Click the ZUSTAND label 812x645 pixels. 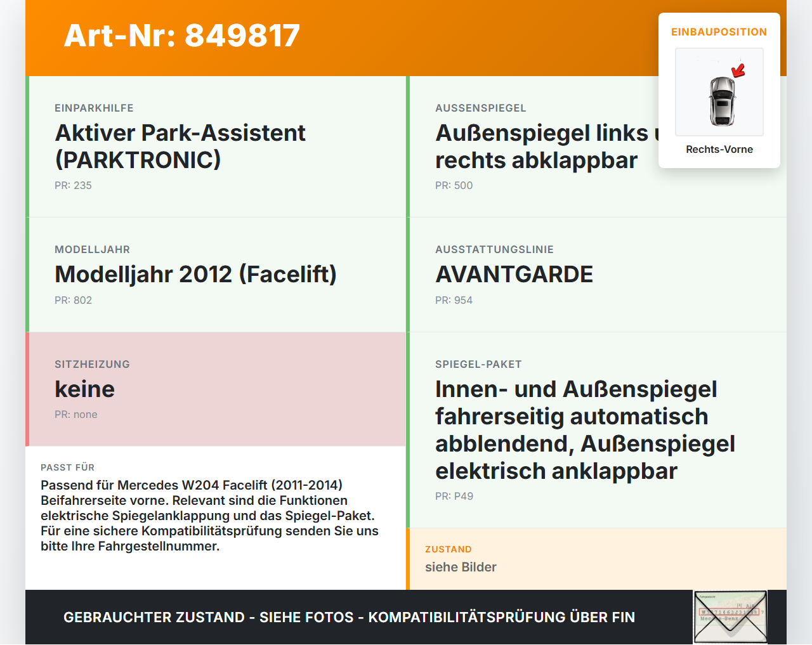pos(449,550)
